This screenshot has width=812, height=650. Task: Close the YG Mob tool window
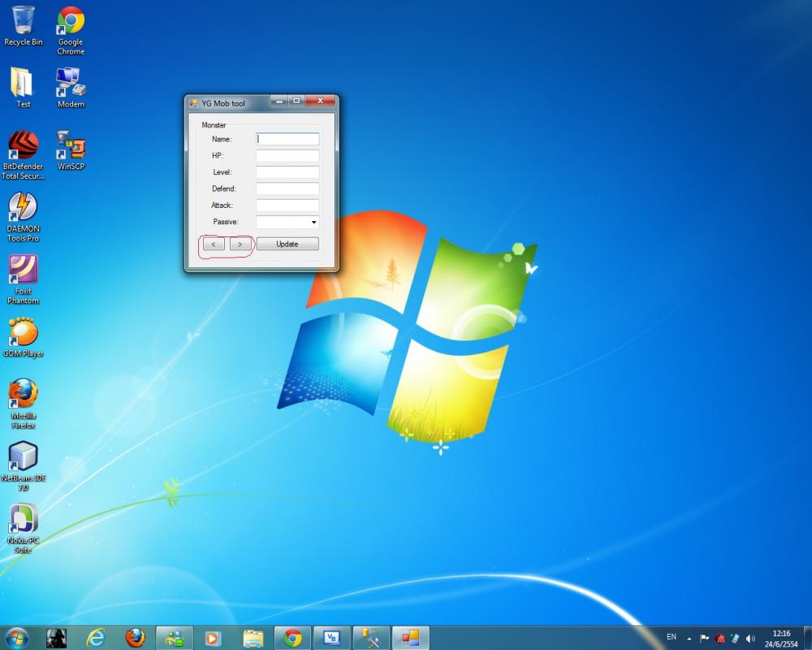click(x=320, y=101)
